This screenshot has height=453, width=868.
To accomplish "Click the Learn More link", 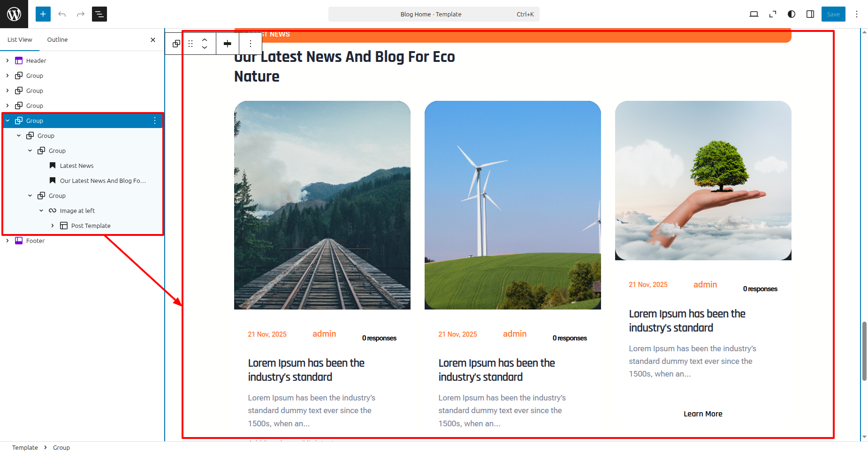I will [x=703, y=414].
